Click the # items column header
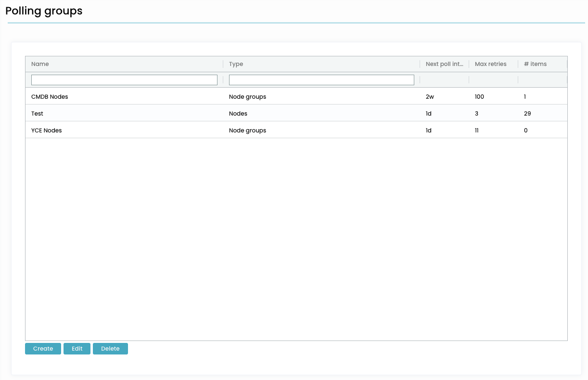 pos(535,64)
